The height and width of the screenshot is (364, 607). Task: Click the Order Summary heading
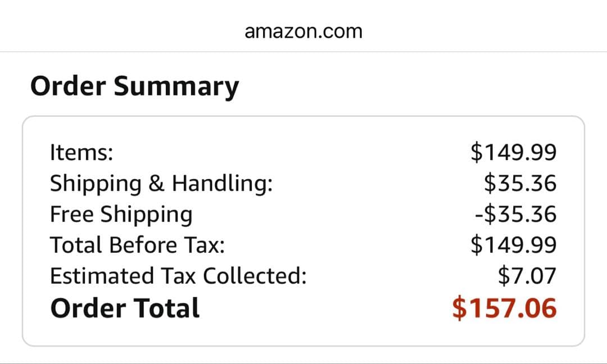pyautogui.click(x=134, y=87)
